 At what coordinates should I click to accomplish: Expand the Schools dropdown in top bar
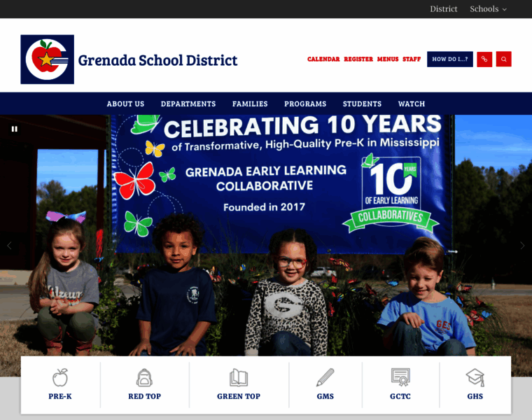pyautogui.click(x=488, y=9)
